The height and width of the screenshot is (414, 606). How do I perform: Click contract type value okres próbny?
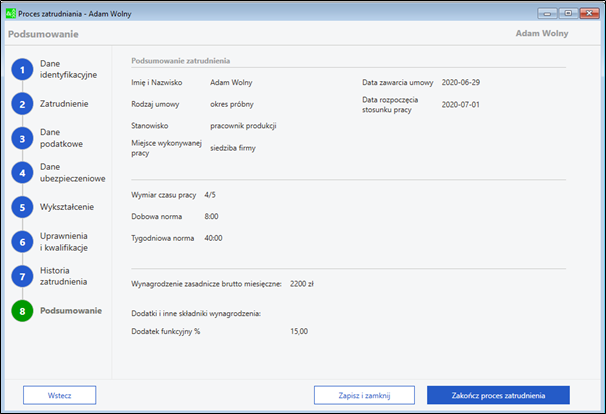coord(232,104)
